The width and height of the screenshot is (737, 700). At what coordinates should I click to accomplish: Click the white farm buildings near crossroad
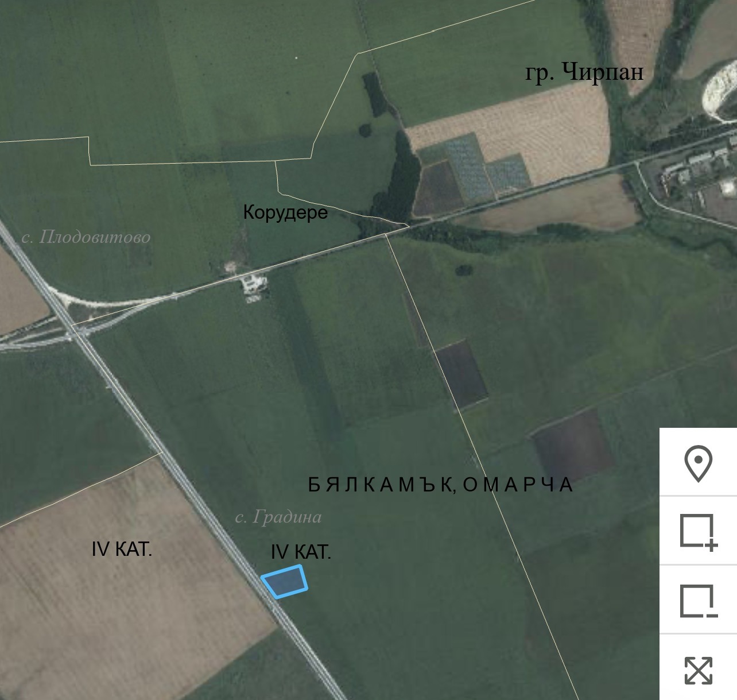tap(253, 287)
